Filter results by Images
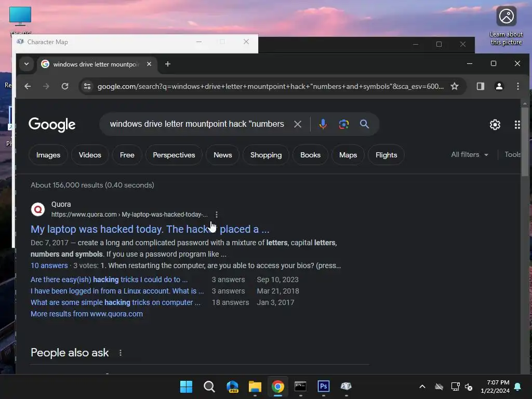 click(48, 155)
